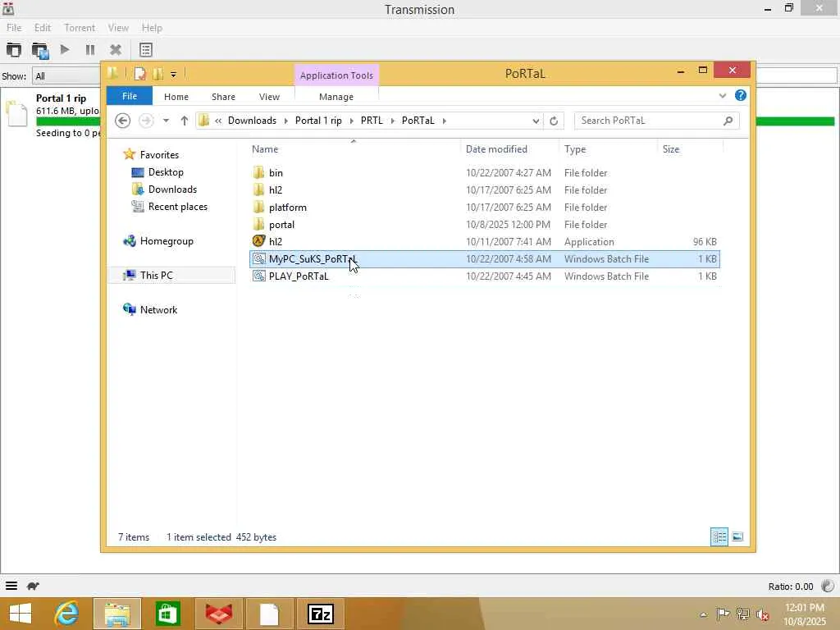
Task: Open Network in navigation pane
Action: 158,309
